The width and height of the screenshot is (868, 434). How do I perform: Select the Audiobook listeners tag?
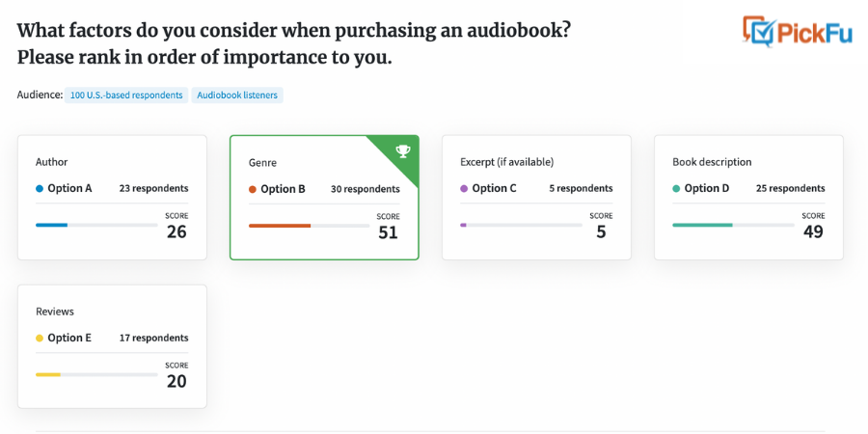point(237,95)
